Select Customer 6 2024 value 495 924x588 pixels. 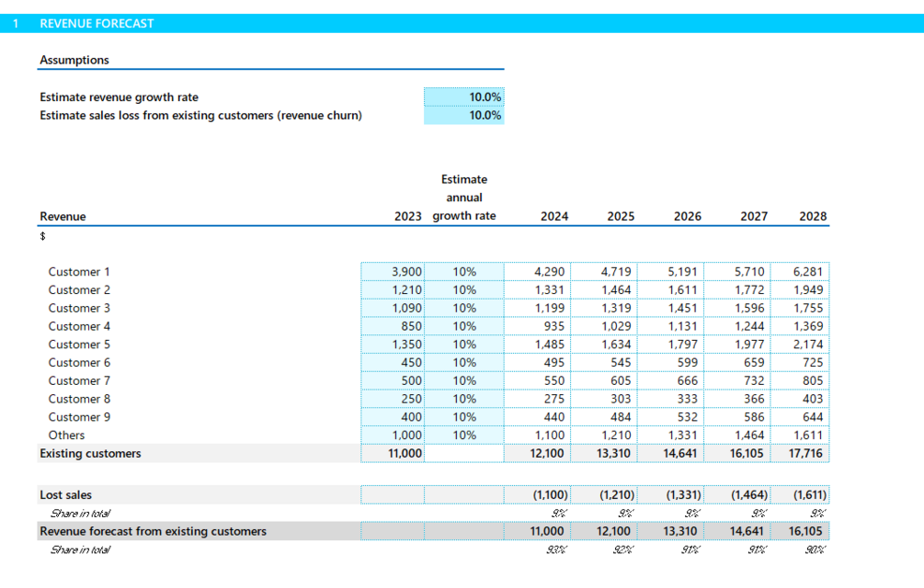point(538,363)
